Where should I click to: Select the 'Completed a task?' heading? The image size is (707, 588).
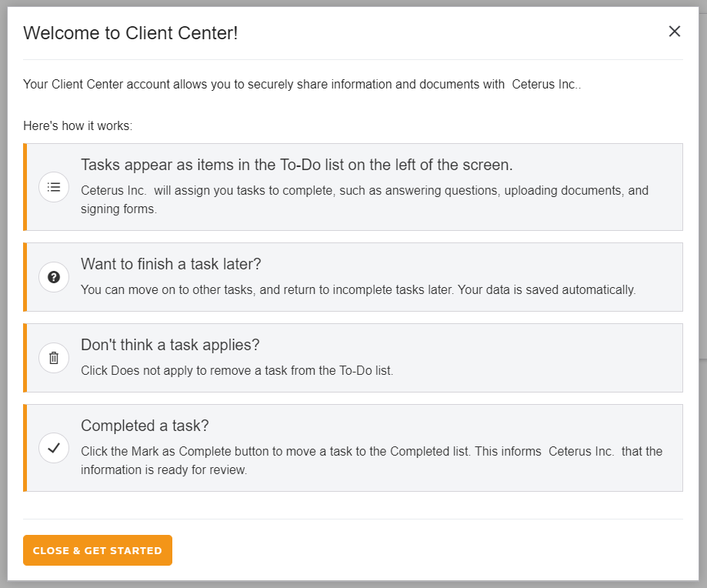tap(145, 426)
